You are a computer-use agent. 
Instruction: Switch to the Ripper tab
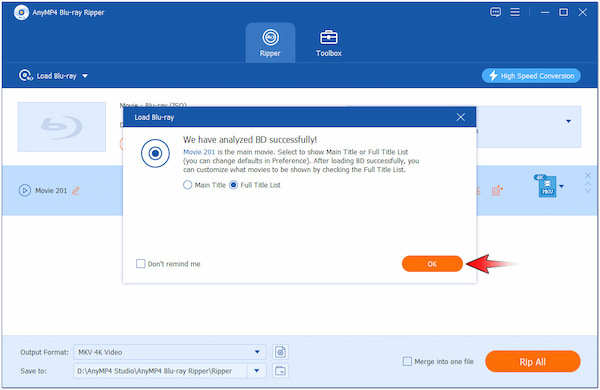click(270, 42)
